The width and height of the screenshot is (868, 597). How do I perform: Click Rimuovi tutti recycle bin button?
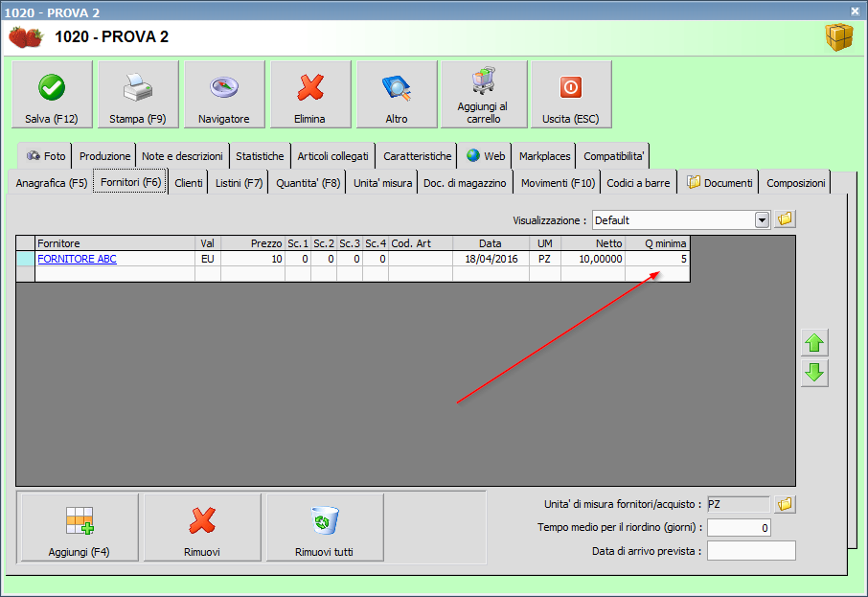(325, 528)
